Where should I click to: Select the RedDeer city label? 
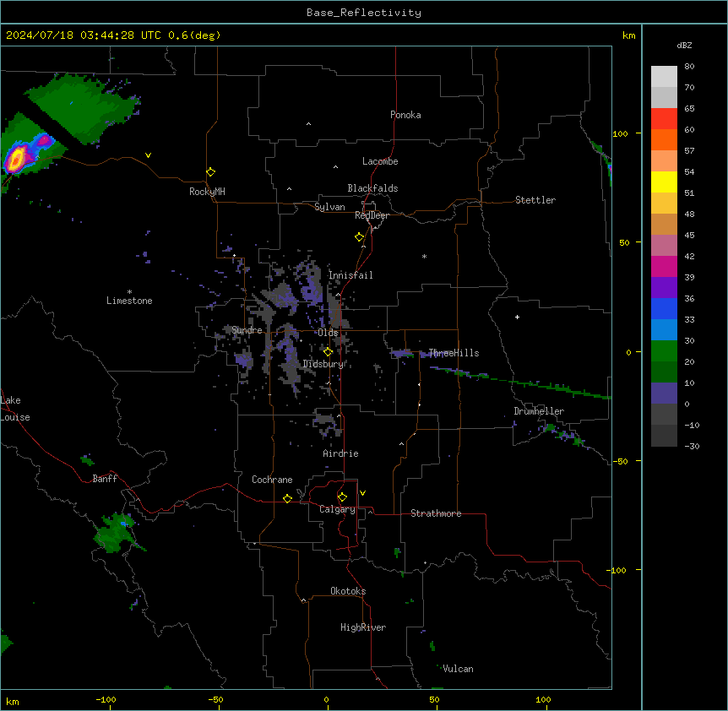(x=372, y=215)
